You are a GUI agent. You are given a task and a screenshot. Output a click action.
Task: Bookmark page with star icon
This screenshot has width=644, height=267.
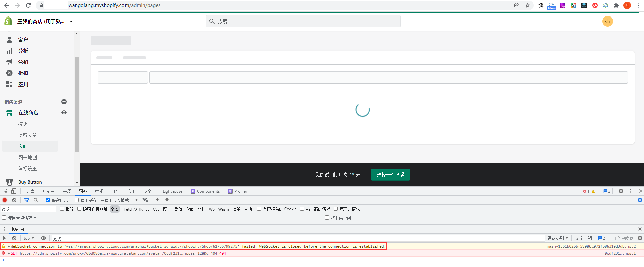point(528,5)
